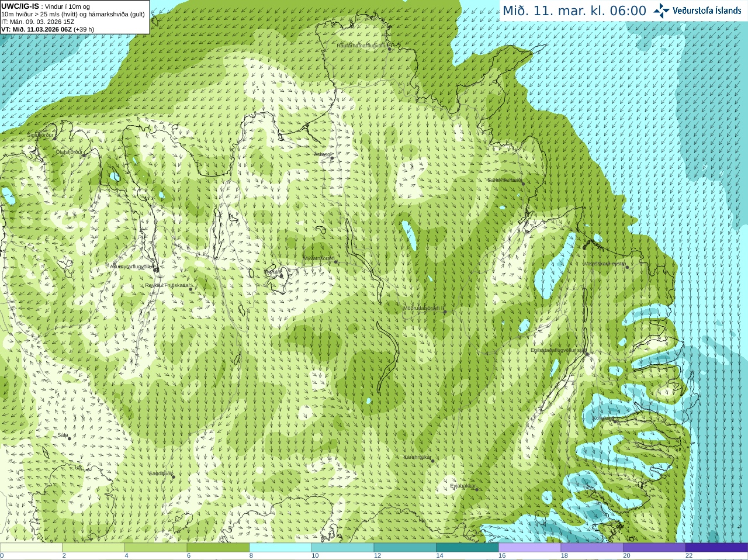Click the 'IT: Mán. 09. 03. 2026 15Z' line

point(37,22)
